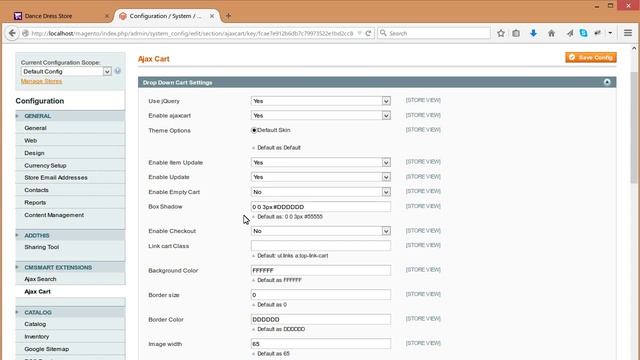Close the Dance Dress Store tab
The image size is (640, 360).
pos(107,16)
